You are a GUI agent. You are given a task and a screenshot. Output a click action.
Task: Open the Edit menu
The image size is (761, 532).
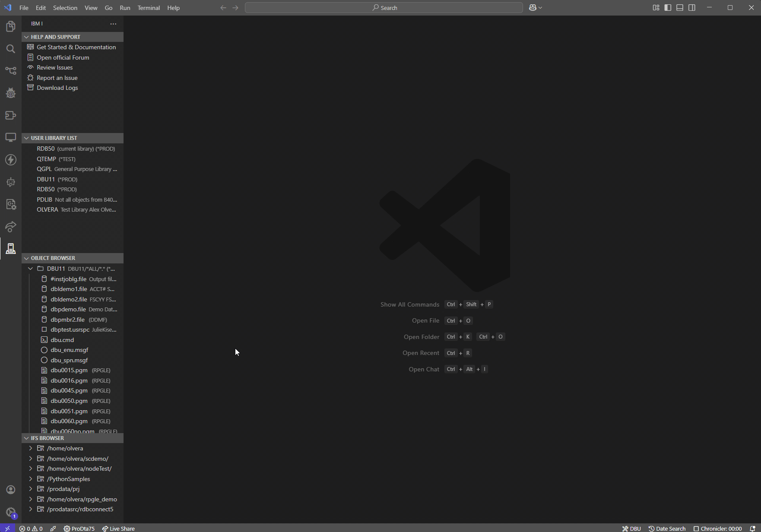point(41,8)
